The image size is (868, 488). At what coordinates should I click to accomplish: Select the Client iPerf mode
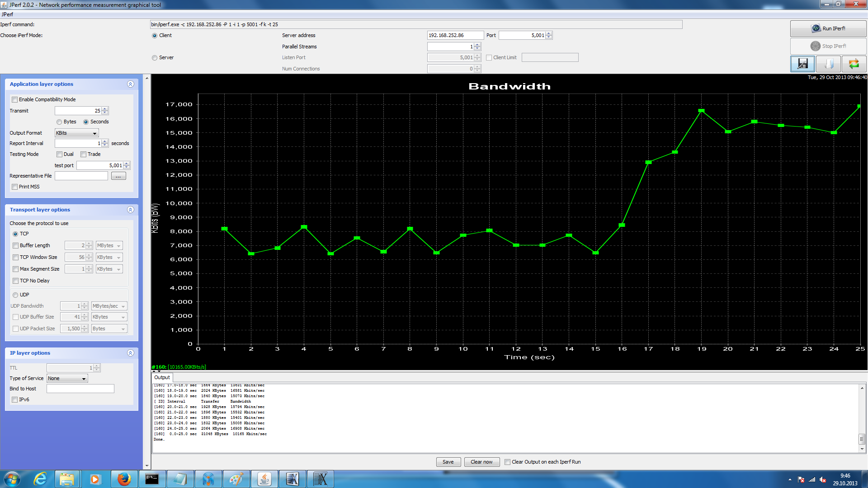[155, 36]
